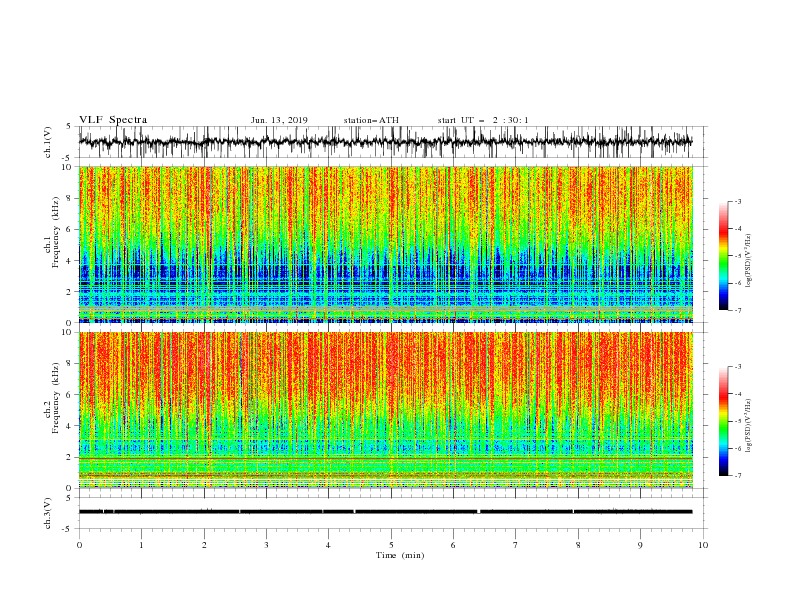
Task: Select the date text "Jun. 13, 2019"
Action: [279, 120]
